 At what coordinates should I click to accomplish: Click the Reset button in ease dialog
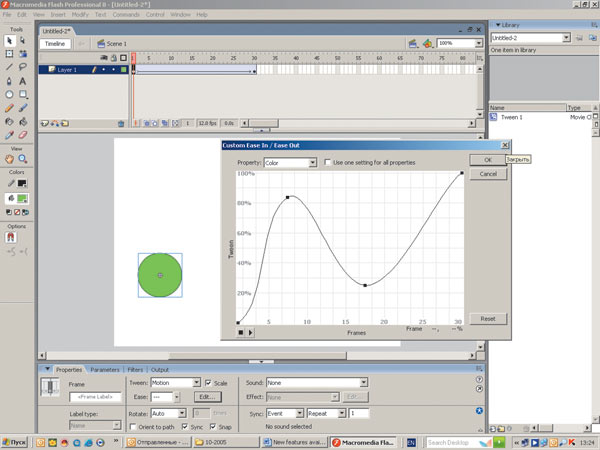coord(488,318)
